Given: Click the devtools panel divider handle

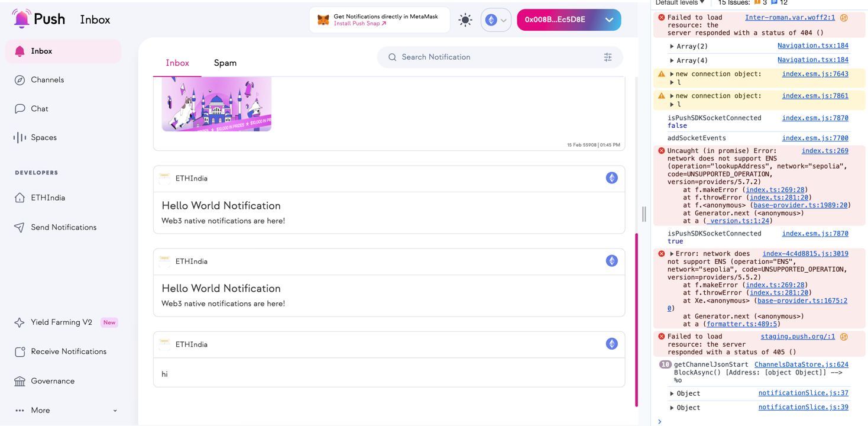Looking at the screenshot, I should pyautogui.click(x=644, y=214).
